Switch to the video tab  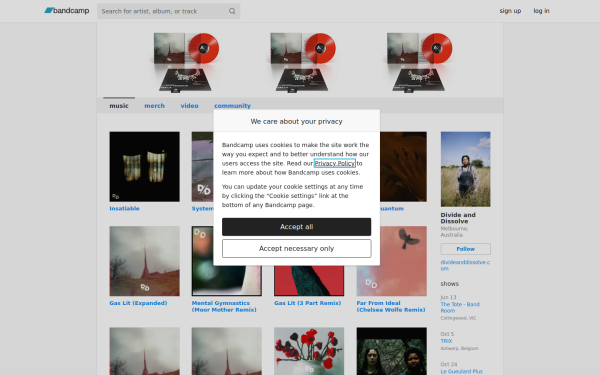coord(189,106)
